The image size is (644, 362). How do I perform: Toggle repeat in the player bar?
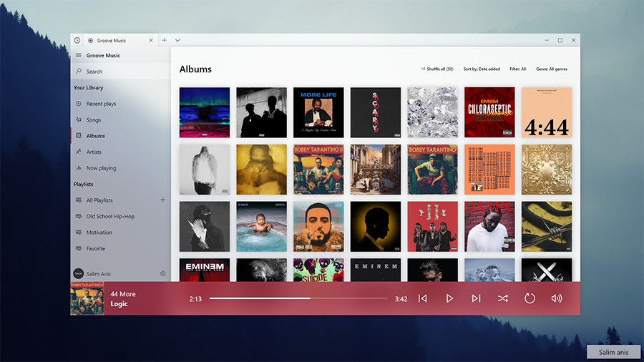(530, 298)
